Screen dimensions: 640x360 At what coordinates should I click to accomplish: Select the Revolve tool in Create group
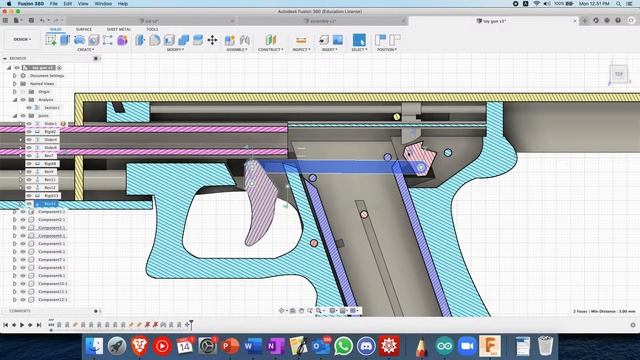79,40
